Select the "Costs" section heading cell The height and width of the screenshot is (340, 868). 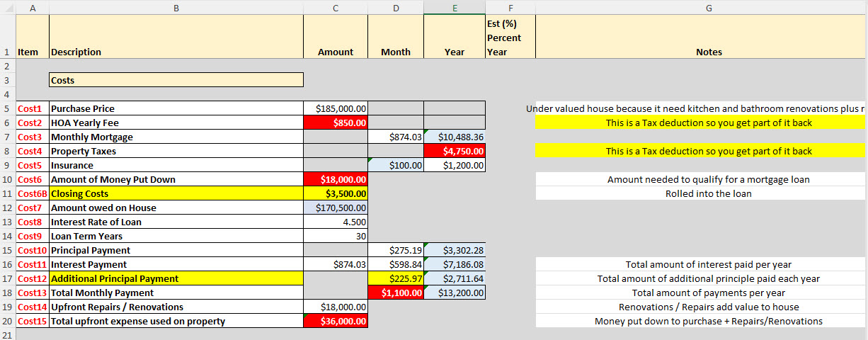pyautogui.click(x=176, y=80)
